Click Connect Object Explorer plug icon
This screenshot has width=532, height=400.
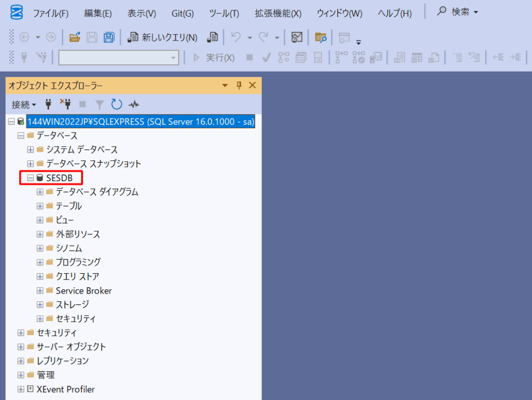click(x=48, y=104)
